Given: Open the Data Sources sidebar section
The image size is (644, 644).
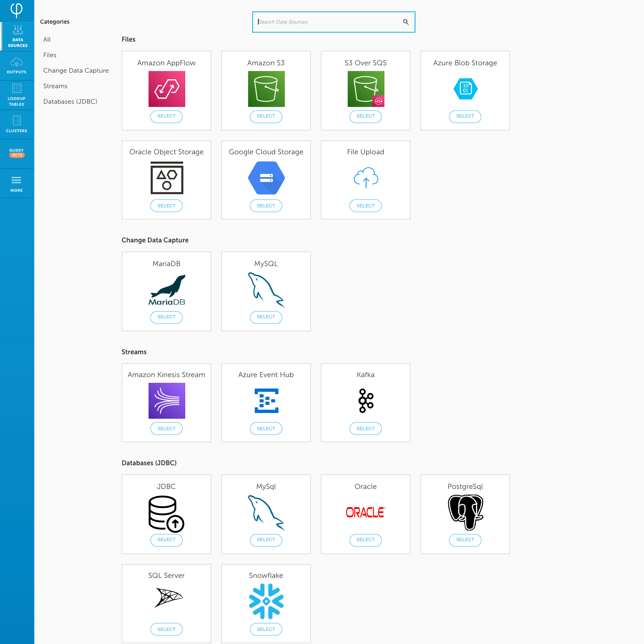Looking at the screenshot, I should 17,36.
